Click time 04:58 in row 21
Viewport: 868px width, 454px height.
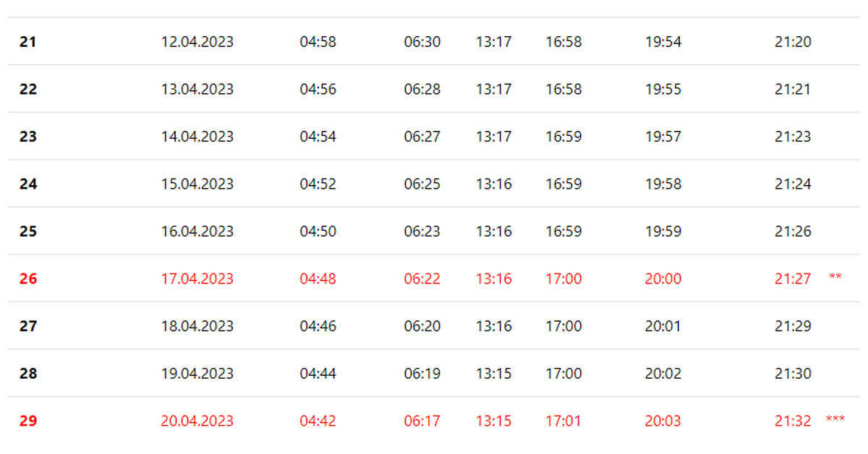click(x=318, y=42)
